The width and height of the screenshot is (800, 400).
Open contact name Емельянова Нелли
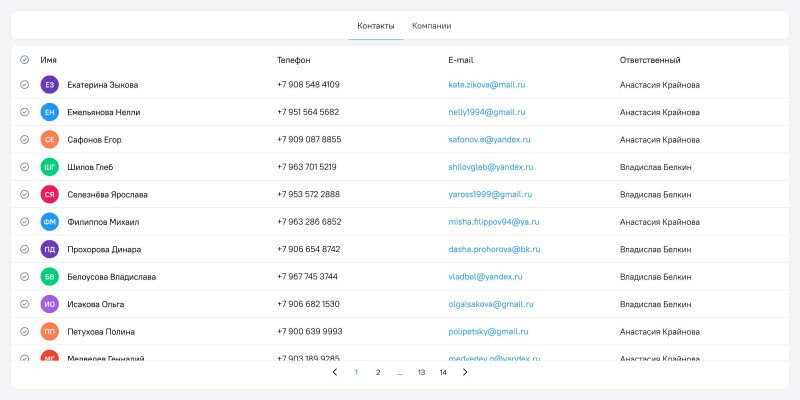pos(104,112)
